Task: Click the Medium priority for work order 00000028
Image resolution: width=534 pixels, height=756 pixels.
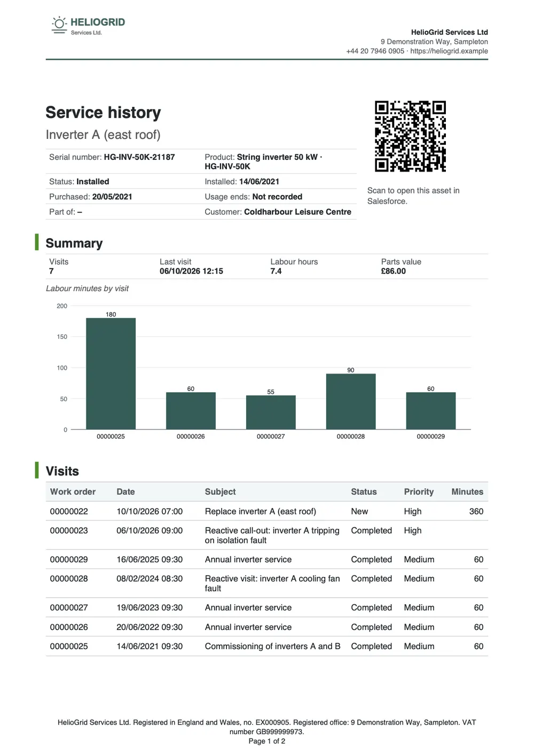Action: [419, 579]
